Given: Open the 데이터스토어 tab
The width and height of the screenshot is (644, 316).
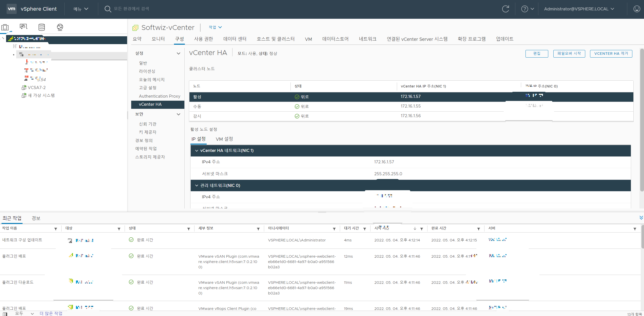Looking at the screenshot, I should click(x=335, y=39).
